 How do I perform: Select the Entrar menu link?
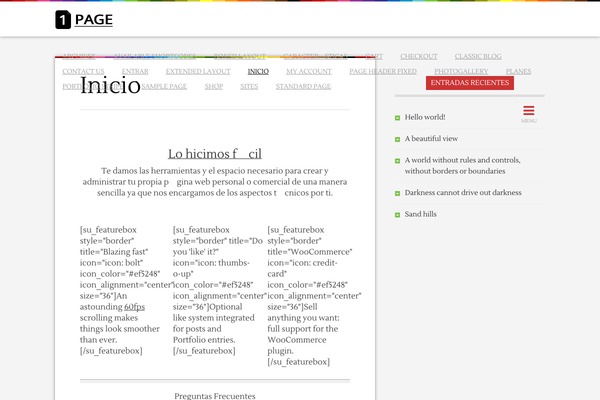point(135,71)
